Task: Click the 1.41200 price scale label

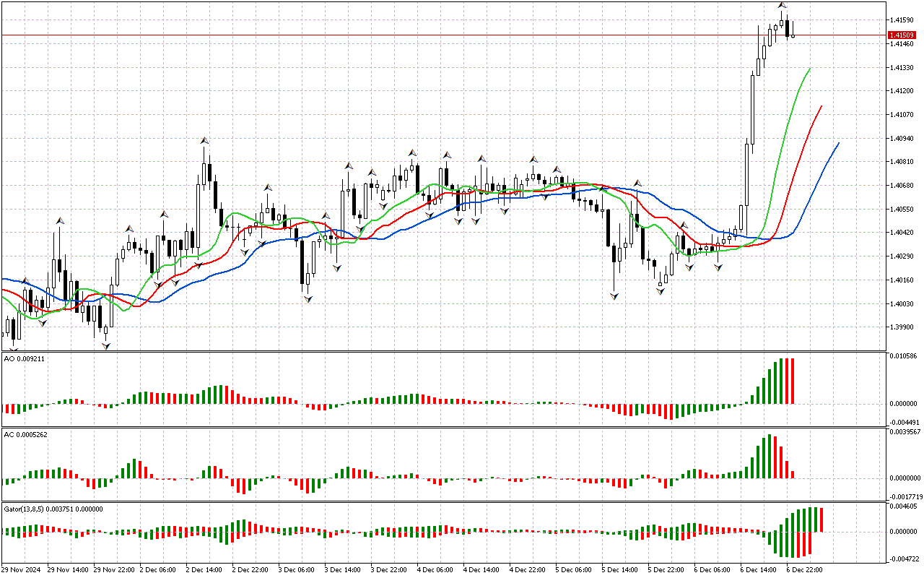Action: point(901,91)
